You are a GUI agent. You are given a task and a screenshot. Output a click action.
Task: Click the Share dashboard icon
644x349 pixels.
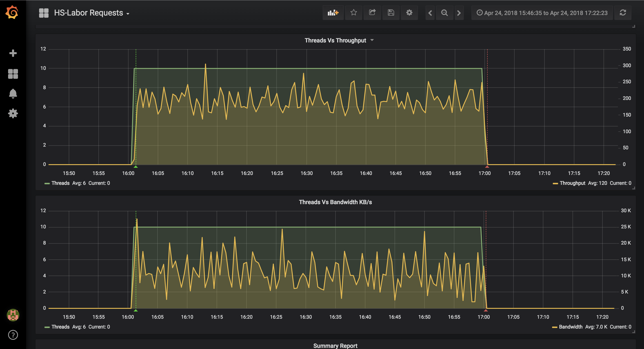point(372,13)
